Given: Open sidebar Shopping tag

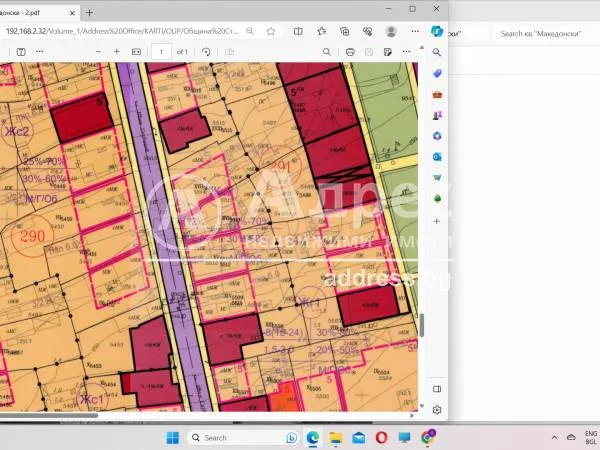Looking at the screenshot, I should [x=437, y=73].
